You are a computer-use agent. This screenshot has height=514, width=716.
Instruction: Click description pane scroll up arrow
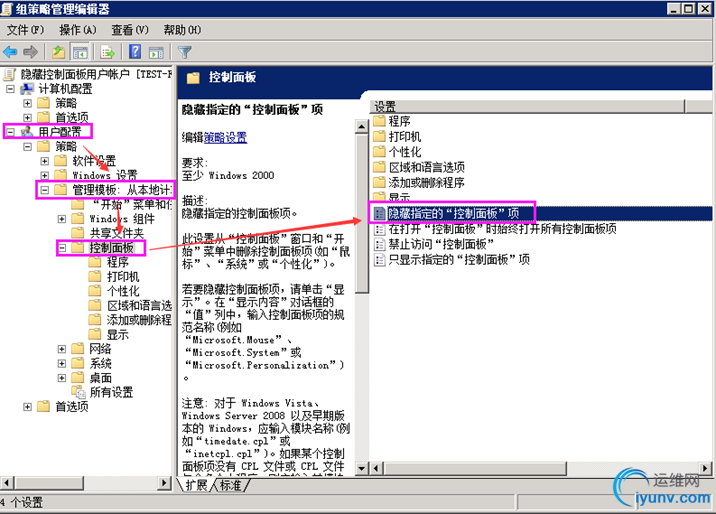pos(362,126)
